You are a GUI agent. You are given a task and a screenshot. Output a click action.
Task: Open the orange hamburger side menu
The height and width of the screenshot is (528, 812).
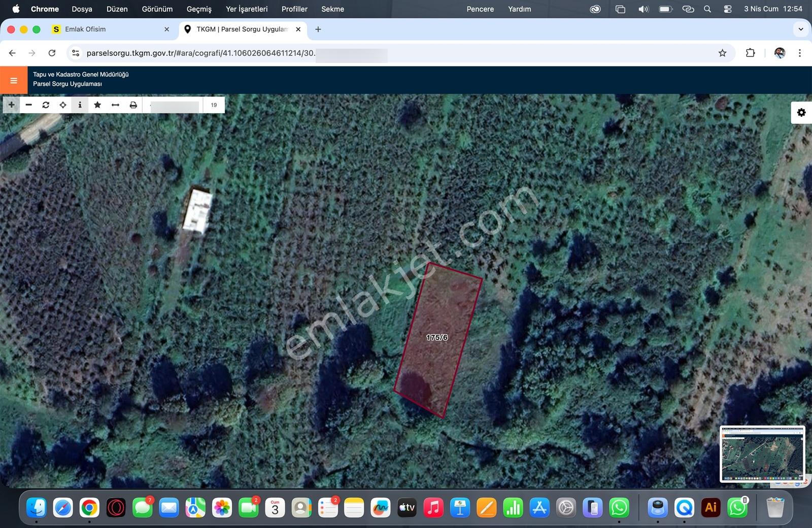click(x=14, y=80)
